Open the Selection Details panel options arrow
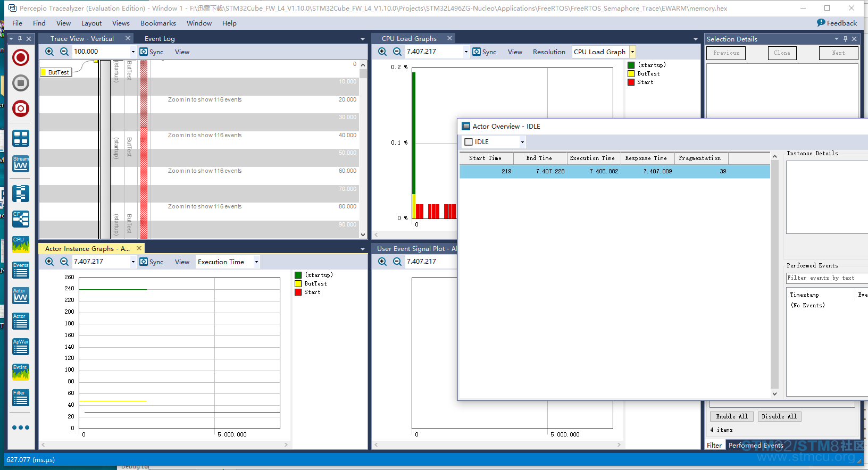 [x=836, y=39]
